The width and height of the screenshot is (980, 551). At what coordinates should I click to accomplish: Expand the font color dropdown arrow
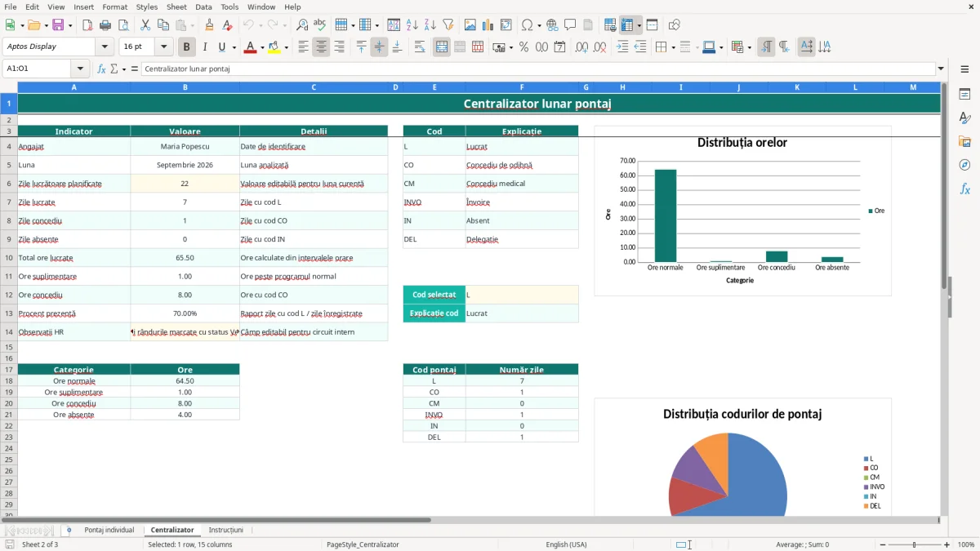click(261, 47)
